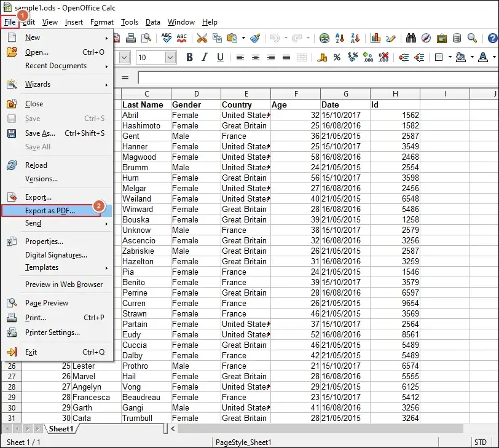This screenshot has height=448, width=499.
Task: Apply Currency number format coins icon
Action: [322, 57]
